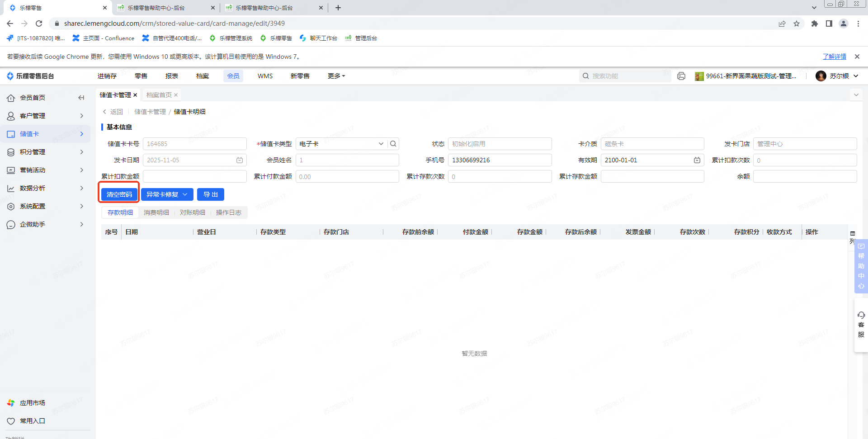Open the WMS top menu
This screenshot has height=439, width=868.
point(265,76)
